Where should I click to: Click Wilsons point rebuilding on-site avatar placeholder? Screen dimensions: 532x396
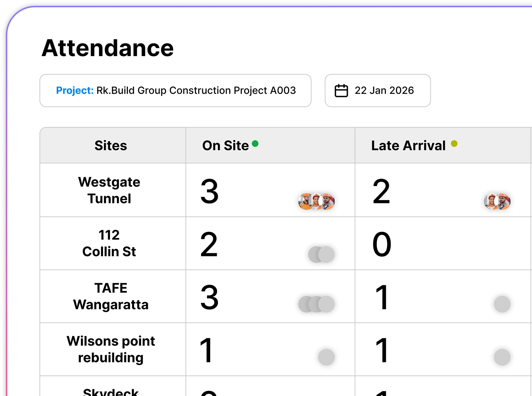[326, 357]
